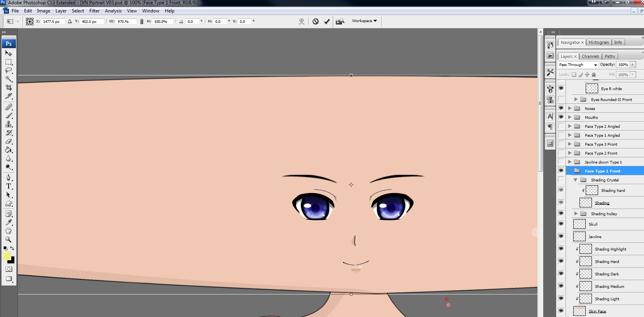
Task: Select the History Brush tool
Action: click(9, 133)
